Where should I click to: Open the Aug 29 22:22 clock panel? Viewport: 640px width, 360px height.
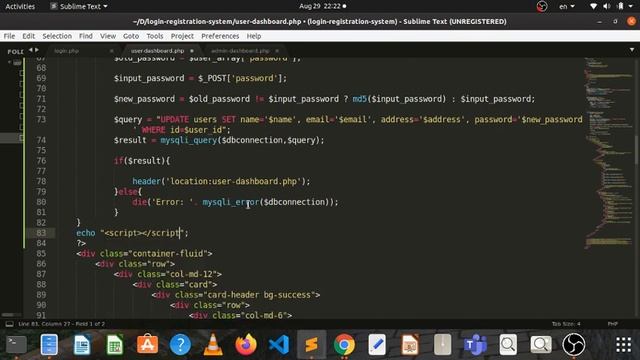pyautogui.click(x=322, y=6)
